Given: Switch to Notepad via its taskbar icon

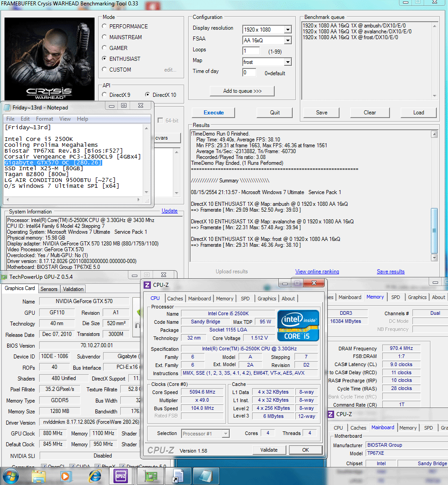Looking at the screenshot, I should point(205,476).
